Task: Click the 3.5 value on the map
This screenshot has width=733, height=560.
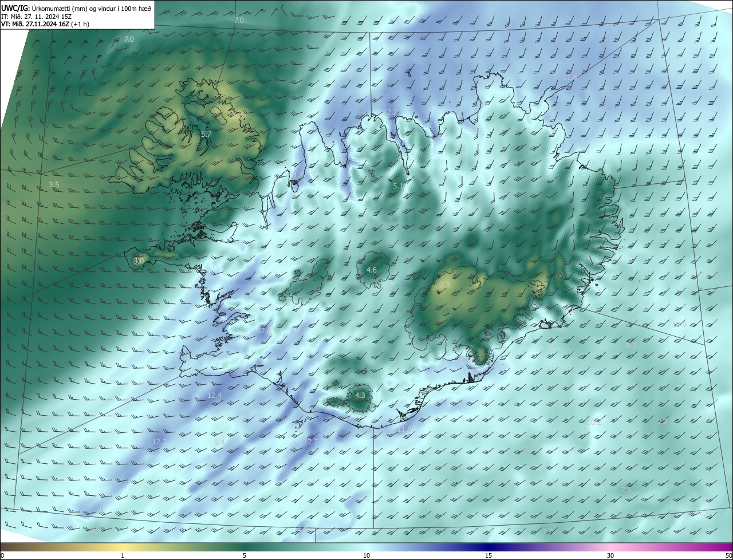Action: pyautogui.click(x=54, y=184)
